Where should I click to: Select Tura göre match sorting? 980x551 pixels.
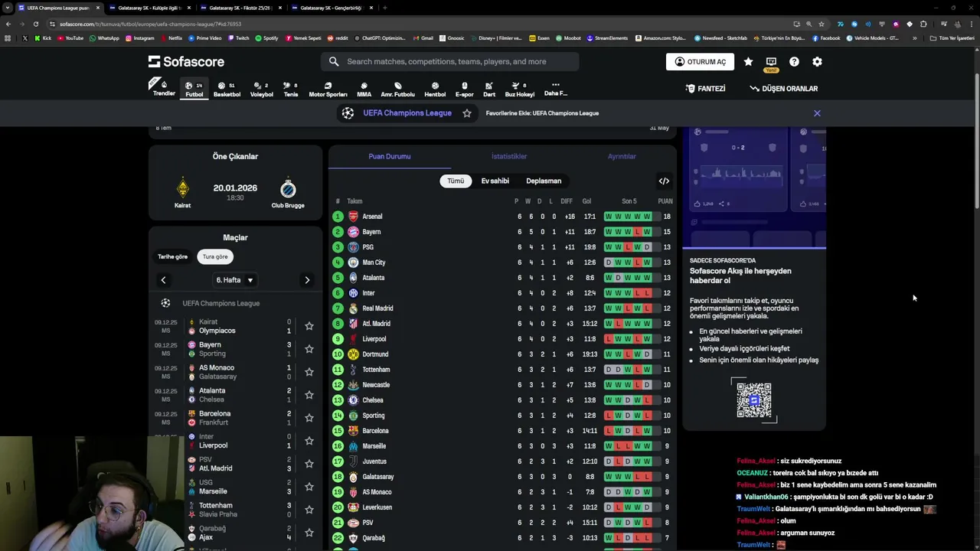coord(215,257)
